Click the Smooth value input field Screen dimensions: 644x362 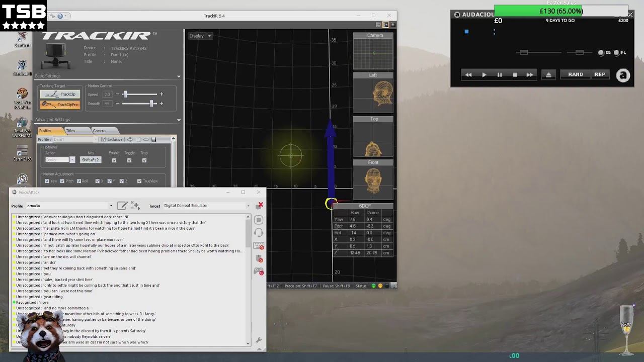point(107,104)
